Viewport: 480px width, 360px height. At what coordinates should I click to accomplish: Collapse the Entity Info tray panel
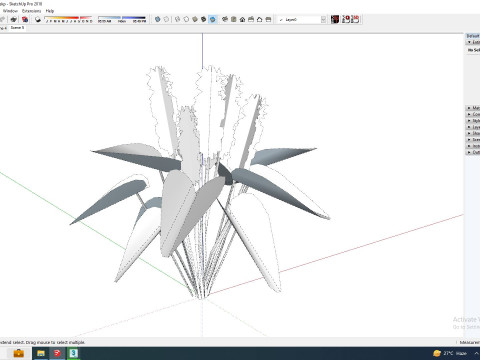point(473,42)
